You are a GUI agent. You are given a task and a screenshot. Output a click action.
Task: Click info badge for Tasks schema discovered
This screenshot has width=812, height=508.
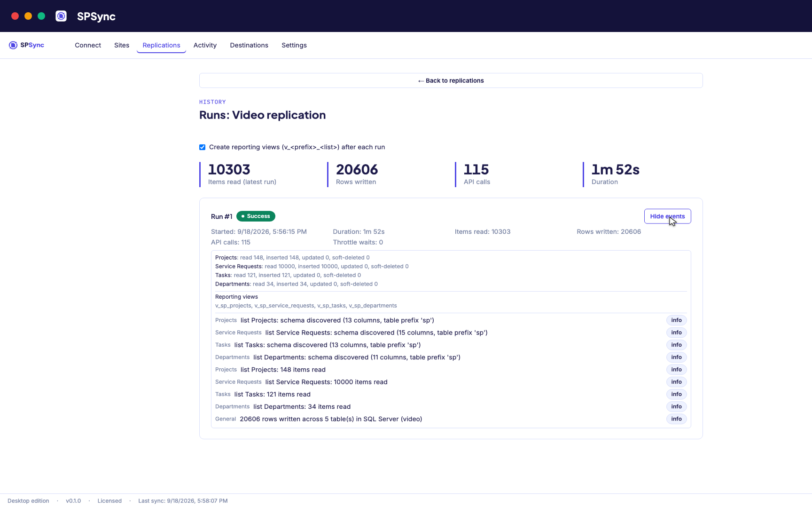[x=676, y=345]
